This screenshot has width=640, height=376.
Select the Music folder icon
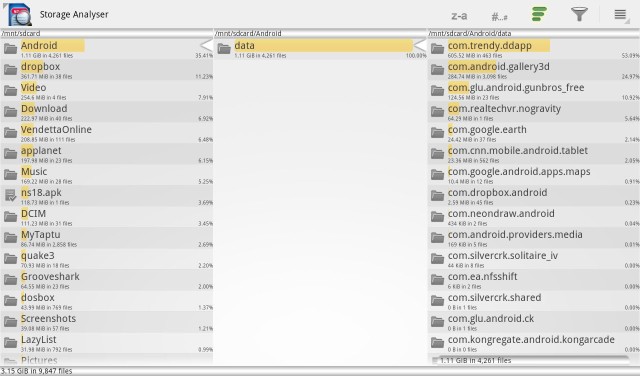point(10,175)
